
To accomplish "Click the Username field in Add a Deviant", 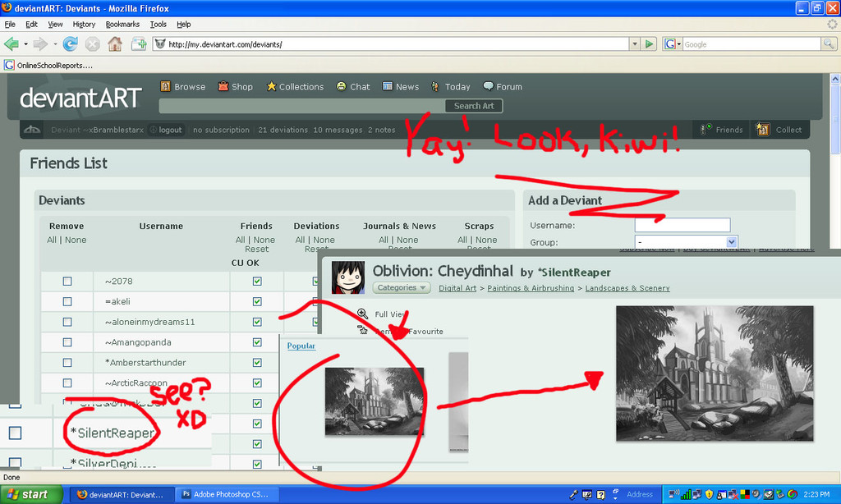I will (x=682, y=225).
